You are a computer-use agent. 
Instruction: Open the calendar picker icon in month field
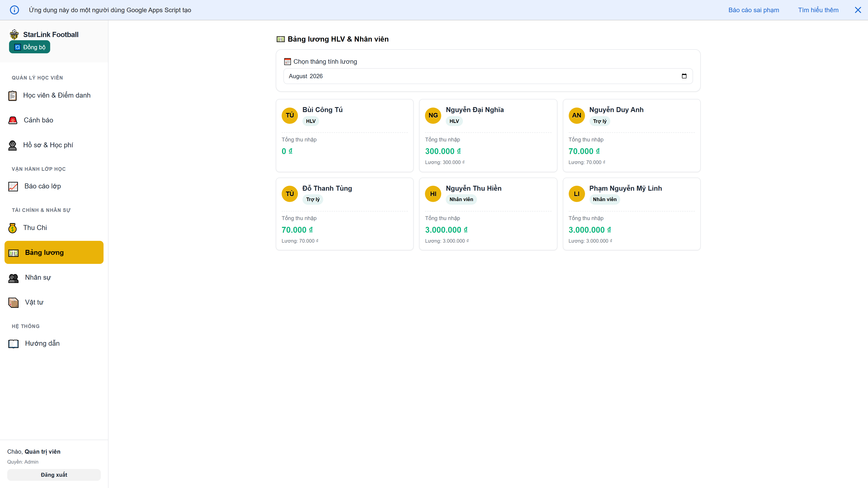click(x=684, y=76)
